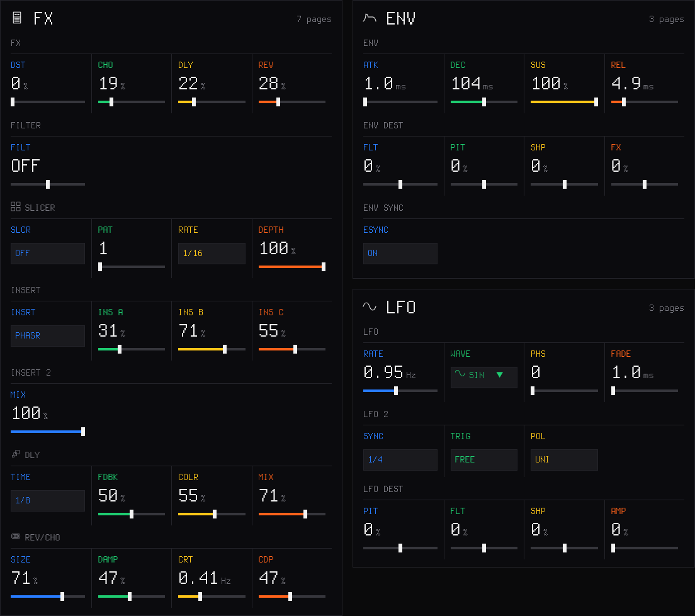
Task: Click the LFO DEST FLT slider
Action: click(483, 548)
